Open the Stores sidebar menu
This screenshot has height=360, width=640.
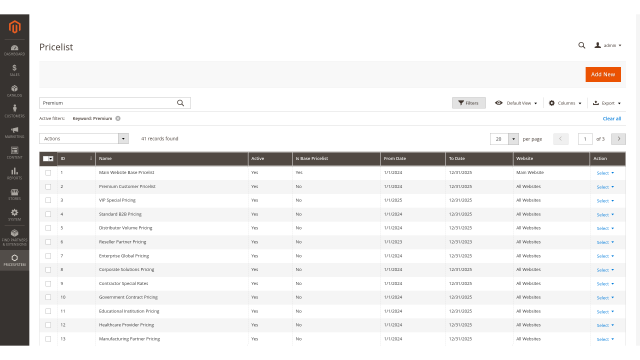(x=14, y=194)
